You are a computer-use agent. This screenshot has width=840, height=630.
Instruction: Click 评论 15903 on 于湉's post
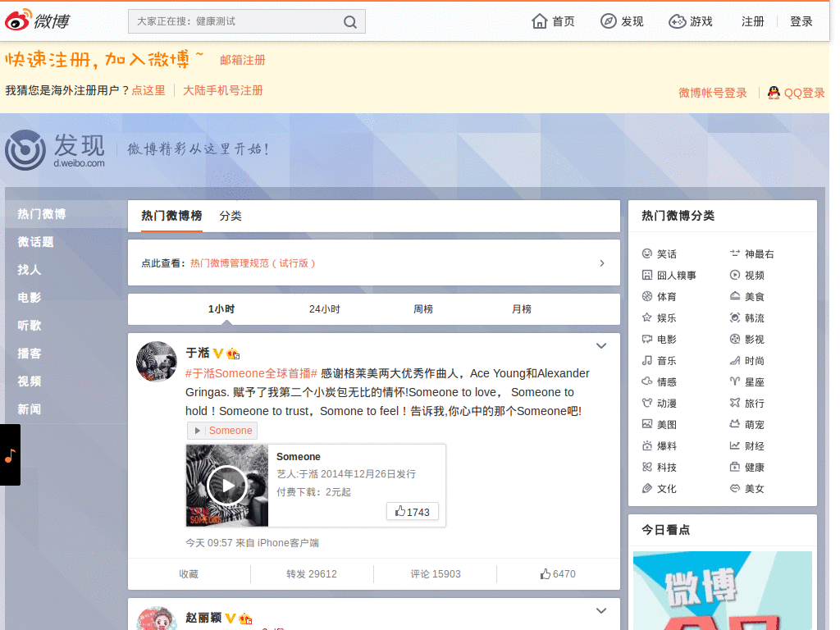(x=436, y=573)
